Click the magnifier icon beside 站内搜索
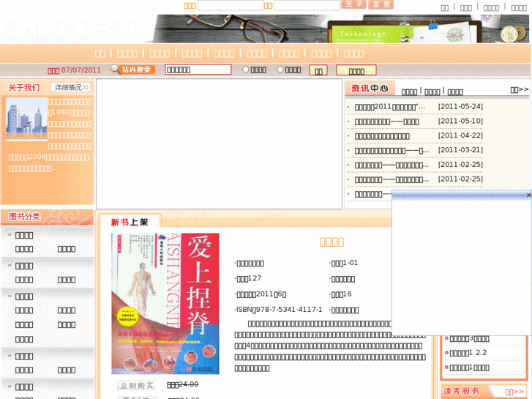 116,70
